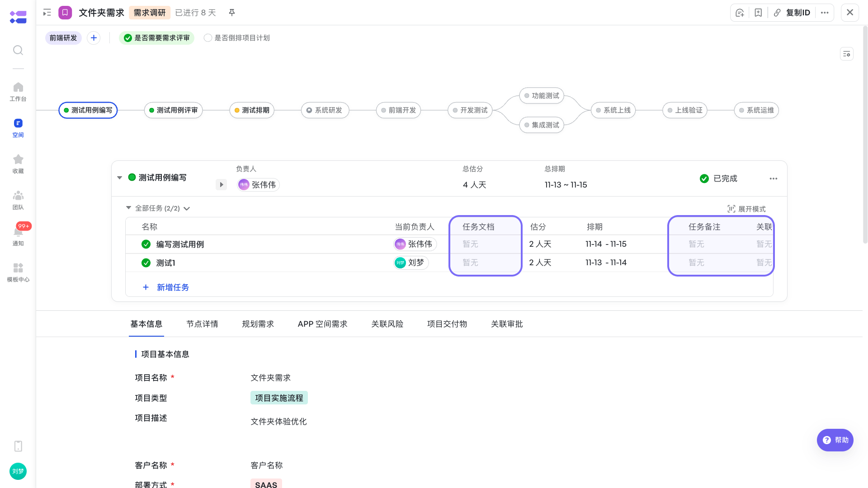Click the cloud-plus icon in the top toolbar
The width and height of the screenshot is (868, 488).
[740, 13]
